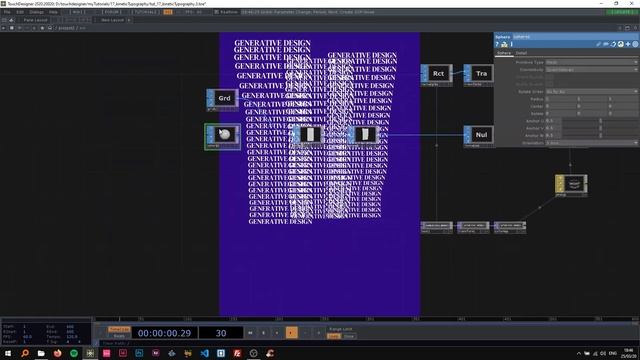
Task: Click the Windows search icon
Action: (25, 353)
